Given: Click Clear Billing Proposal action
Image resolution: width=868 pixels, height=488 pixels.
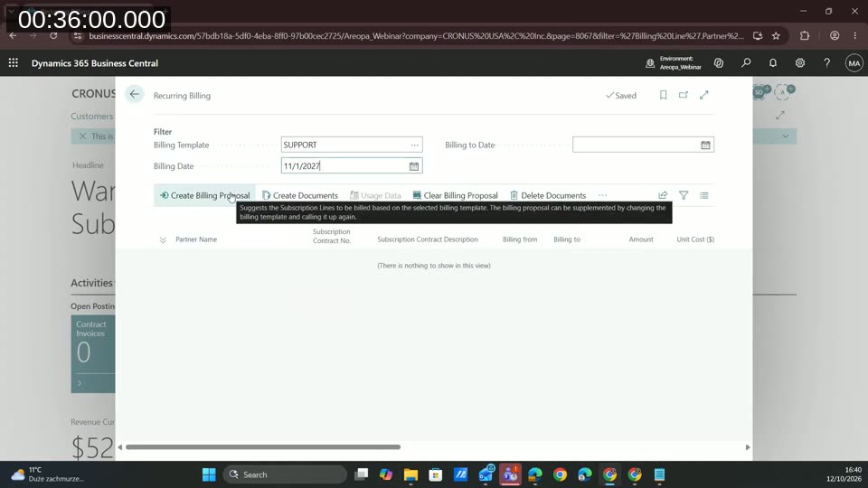Looking at the screenshot, I should (455, 195).
